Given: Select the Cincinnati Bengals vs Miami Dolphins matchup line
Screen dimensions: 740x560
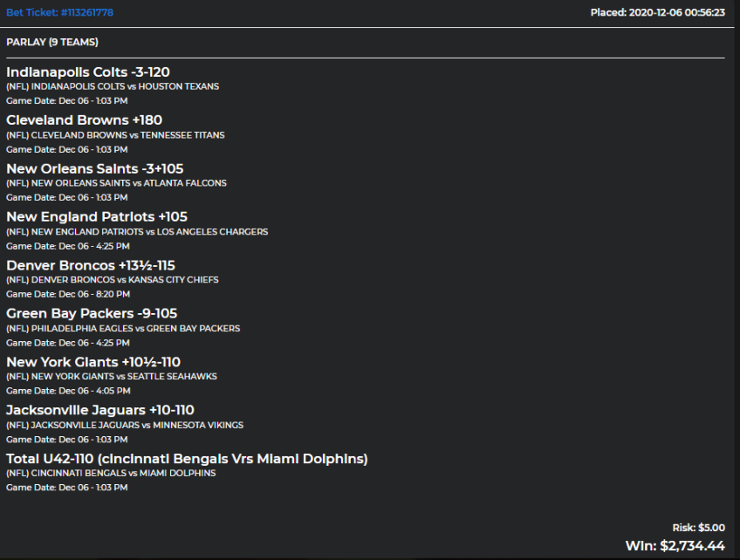Looking at the screenshot, I should [x=111, y=473].
